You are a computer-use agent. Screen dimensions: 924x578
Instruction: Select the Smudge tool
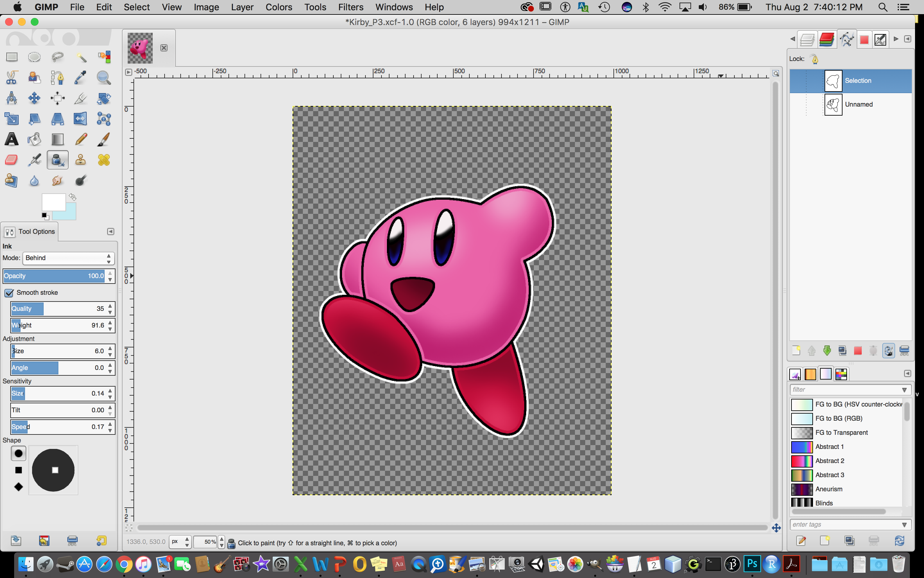coord(58,180)
